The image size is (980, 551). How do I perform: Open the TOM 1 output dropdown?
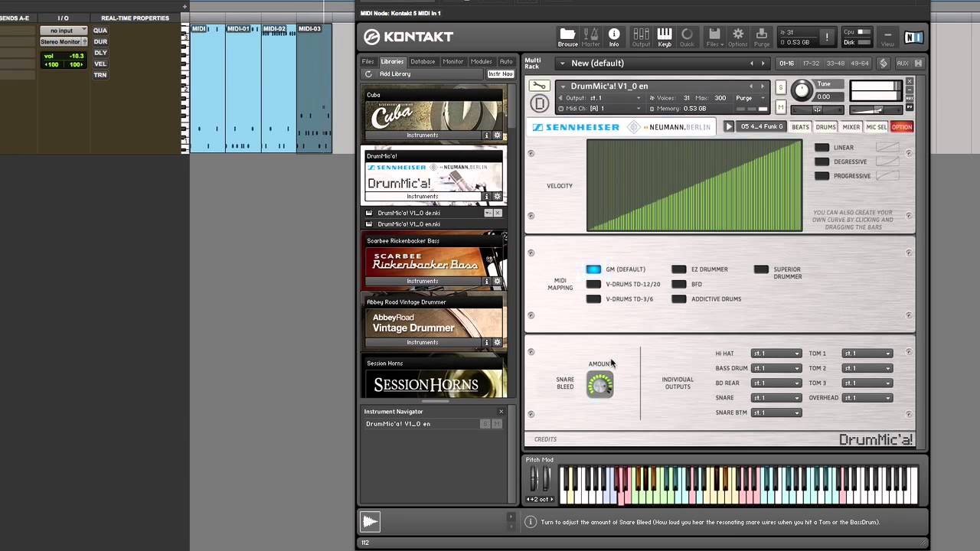click(x=867, y=354)
